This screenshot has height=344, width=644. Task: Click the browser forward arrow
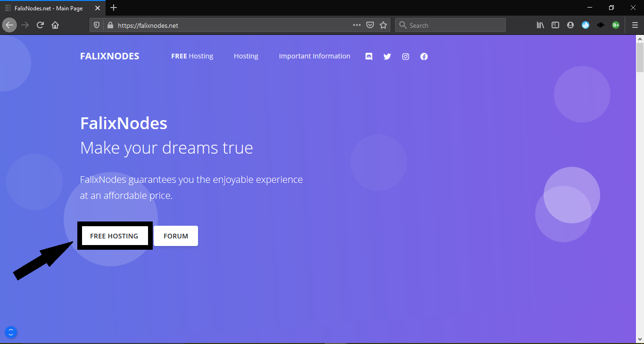(x=25, y=25)
